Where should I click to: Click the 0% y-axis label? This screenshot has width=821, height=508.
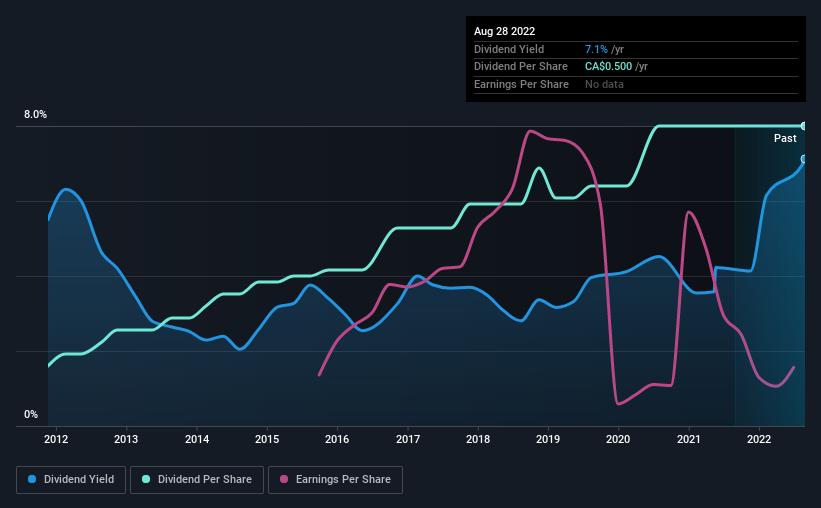(31, 414)
